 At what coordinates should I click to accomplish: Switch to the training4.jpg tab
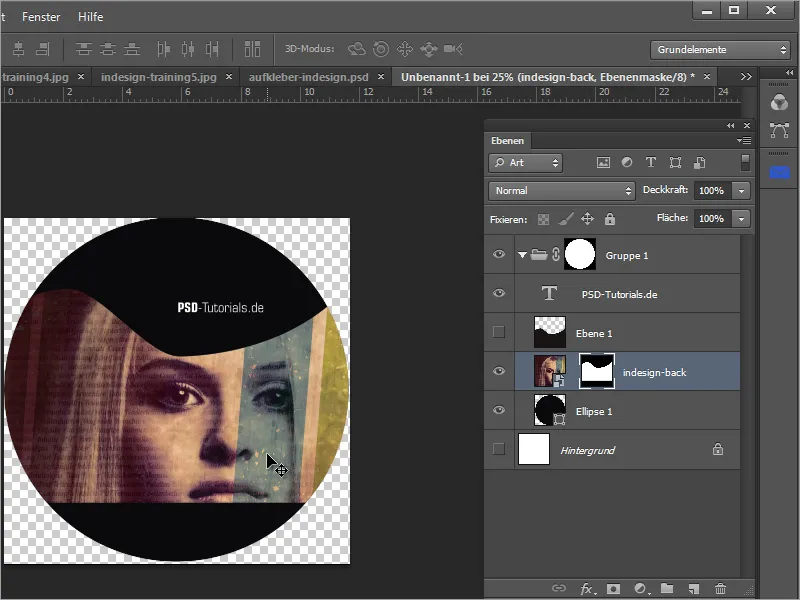[35, 77]
